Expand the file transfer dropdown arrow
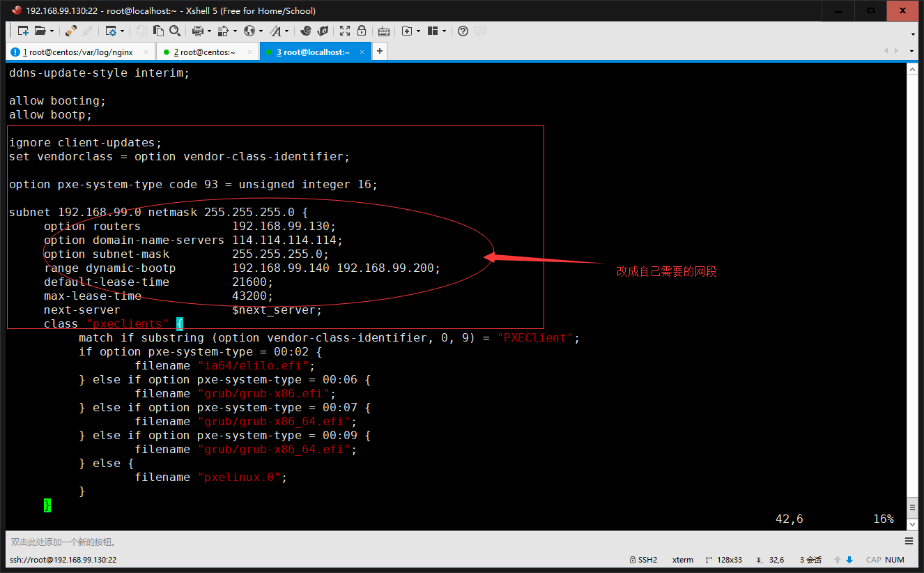 pyautogui.click(x=235, y=31)
